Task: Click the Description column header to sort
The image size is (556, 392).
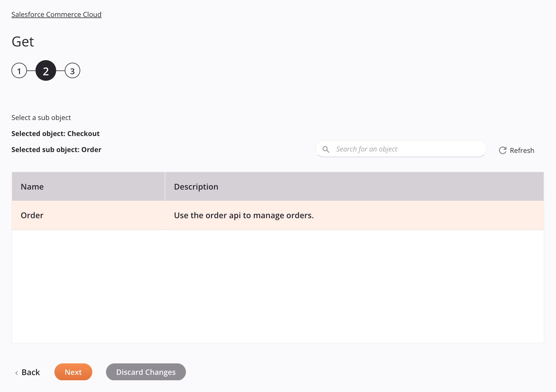Action: point(196,186)
